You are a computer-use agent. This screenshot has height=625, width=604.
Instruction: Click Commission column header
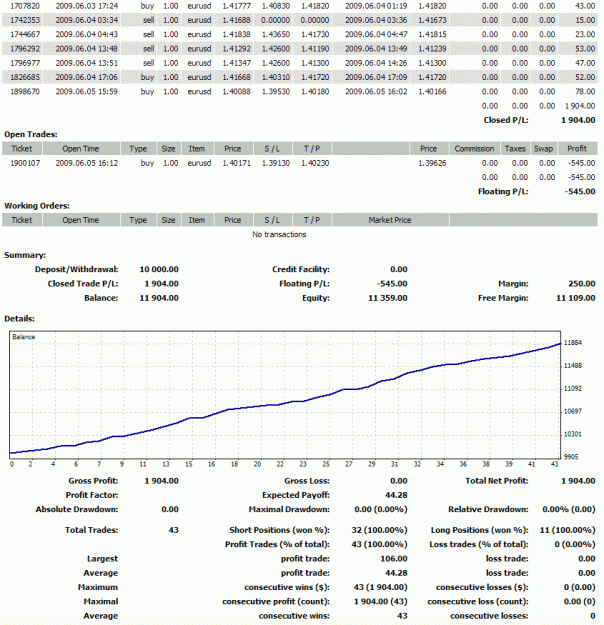(x=474, y=149)
